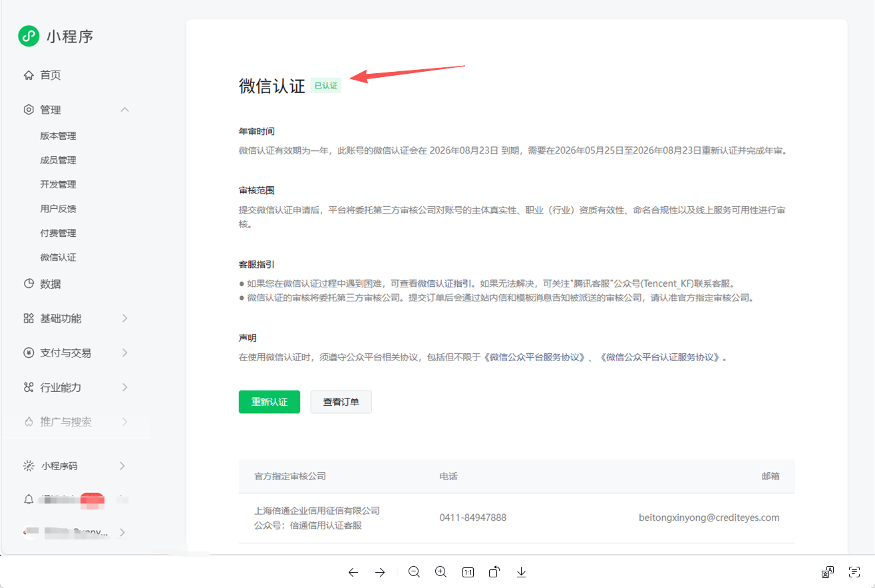Click the 查看订单 button

coord(341,402)
